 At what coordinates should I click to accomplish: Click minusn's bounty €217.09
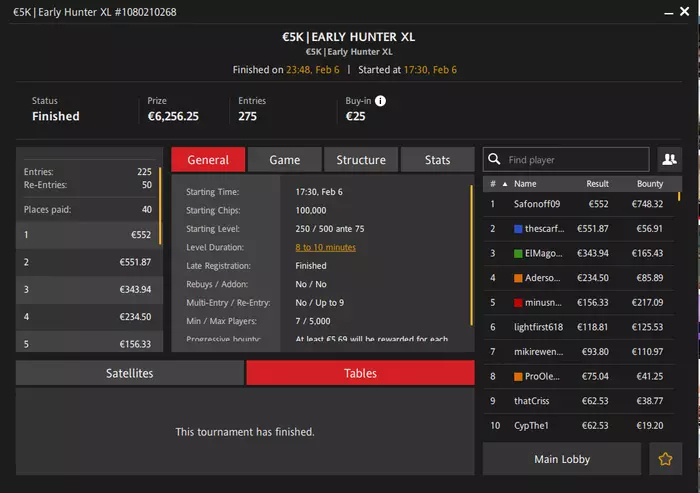[x=647, y=302]
